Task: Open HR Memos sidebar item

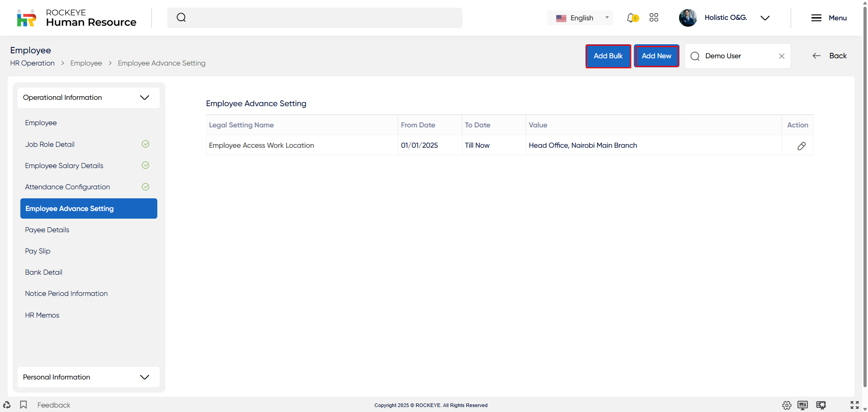Action: pyautogui.click(x=42, y=315)
